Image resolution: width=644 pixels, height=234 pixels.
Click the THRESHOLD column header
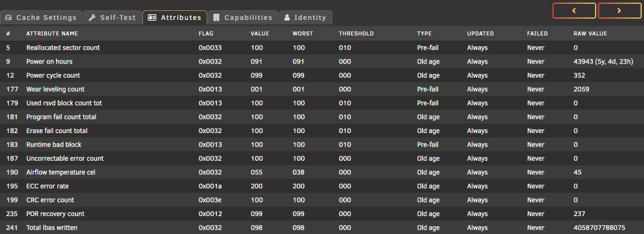tap(356, 33)
